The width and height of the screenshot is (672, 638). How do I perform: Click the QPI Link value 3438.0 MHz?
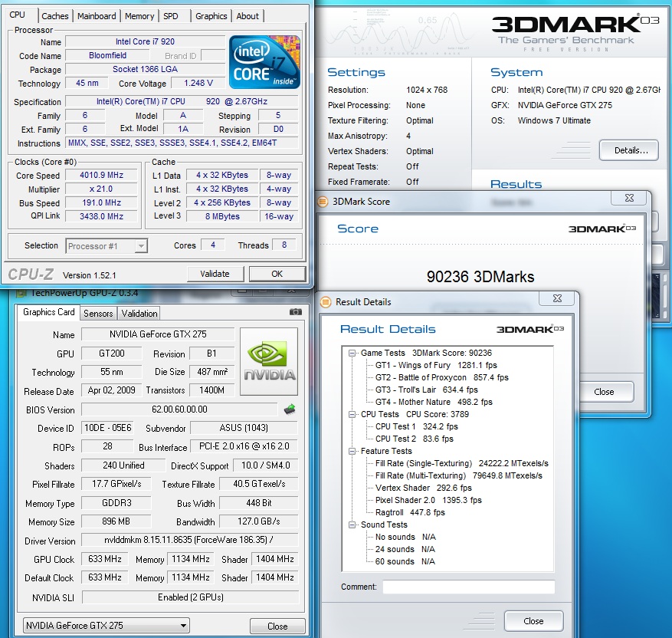(102, 216)
